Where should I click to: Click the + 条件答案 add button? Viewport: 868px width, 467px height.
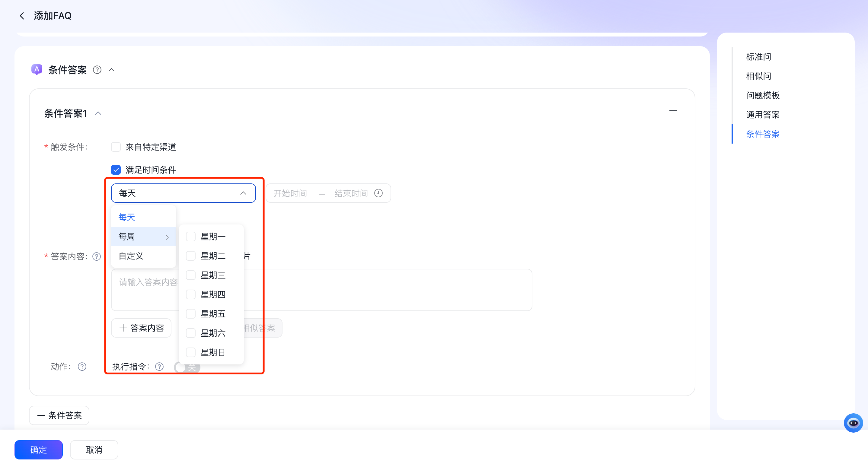59,415
